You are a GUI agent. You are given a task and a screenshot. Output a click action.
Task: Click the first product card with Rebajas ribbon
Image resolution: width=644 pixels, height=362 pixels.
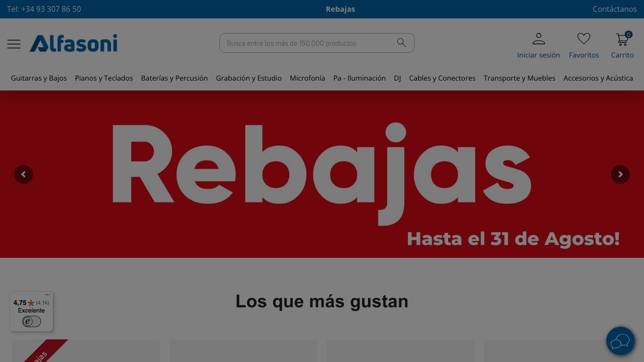point(86,351)
